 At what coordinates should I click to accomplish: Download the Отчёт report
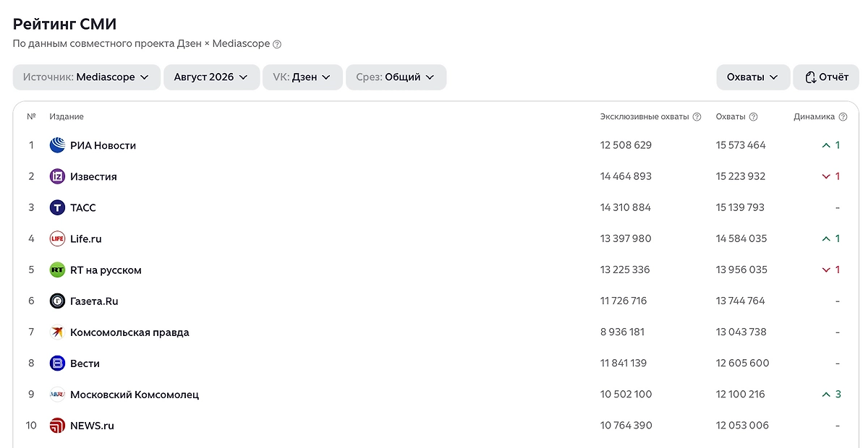point(826,77)
